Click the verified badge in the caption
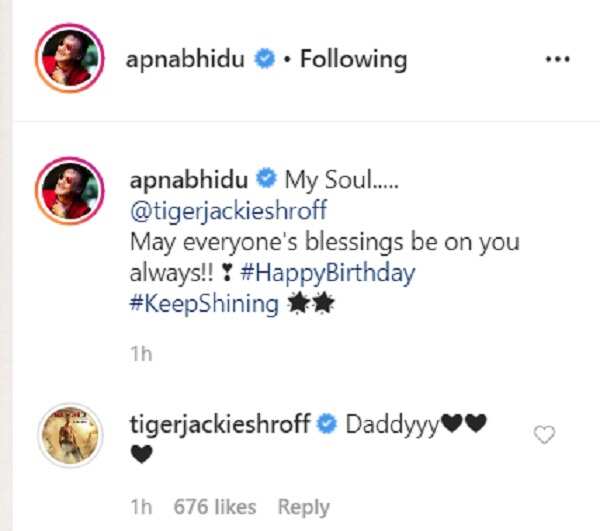Screen dimensions: 600x531 click(x=265, y=181)
